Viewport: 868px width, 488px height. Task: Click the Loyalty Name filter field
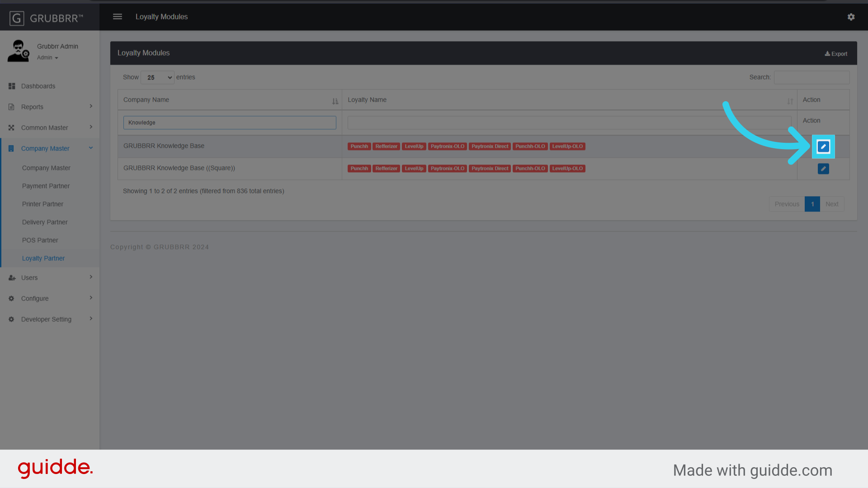pos(570,123)
